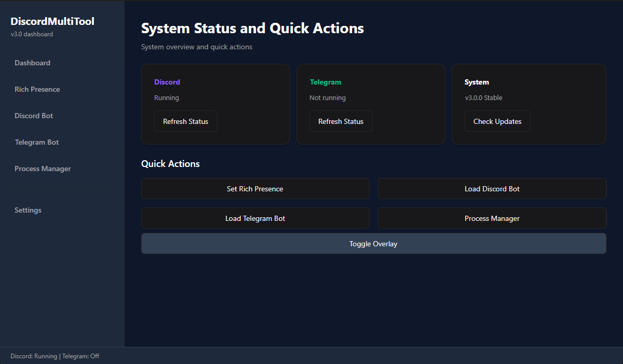The width and height of the screenshot is (623, 364).
Task: Go to Rich Presence in sidebar
Action: pyautogui.click(x=37, y=89)
